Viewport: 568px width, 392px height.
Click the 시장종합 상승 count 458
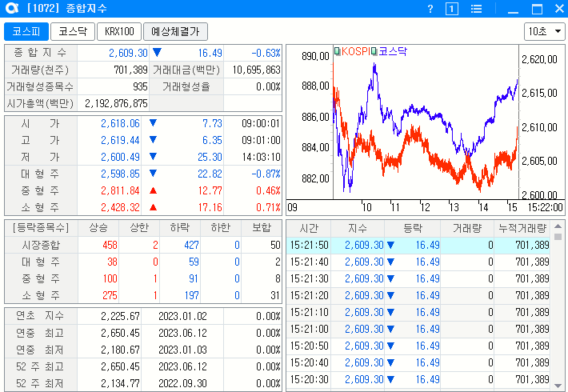[110, 246]
